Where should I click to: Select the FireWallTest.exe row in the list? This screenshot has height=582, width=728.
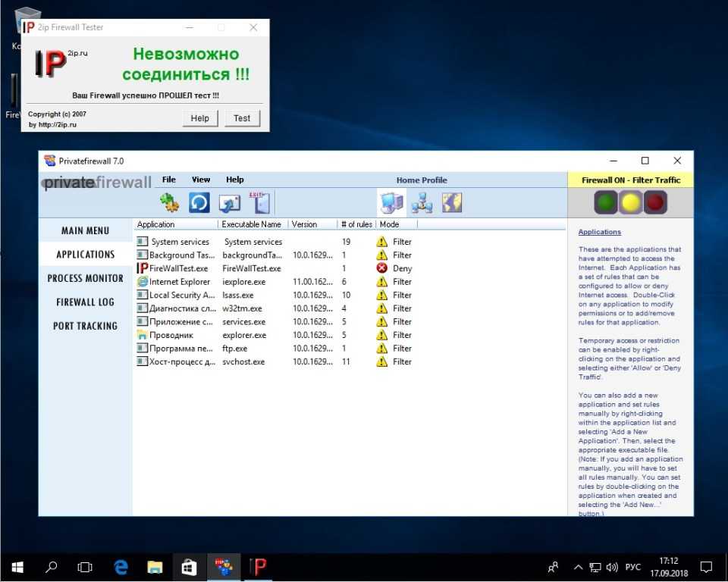178,268
